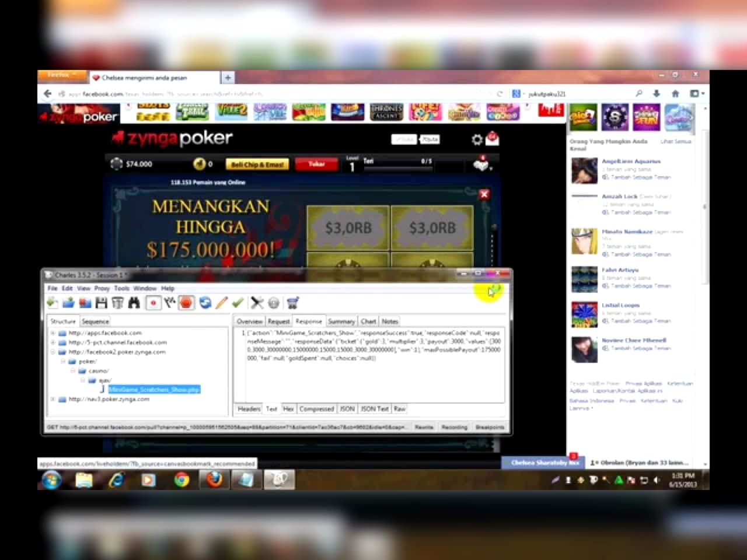Toggle the Record button in Charles toolbar
The image size is (747, 560).
click(x=153, y=303)
